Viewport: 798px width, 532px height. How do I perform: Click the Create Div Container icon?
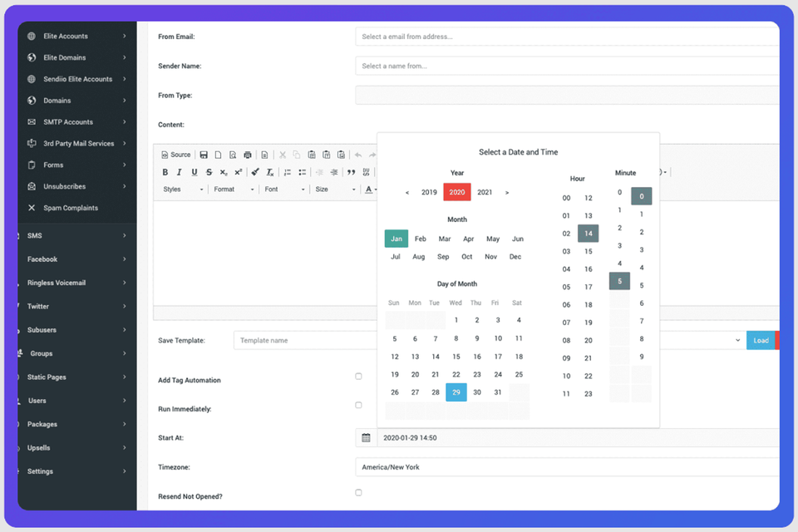click(x=366, y=172)
